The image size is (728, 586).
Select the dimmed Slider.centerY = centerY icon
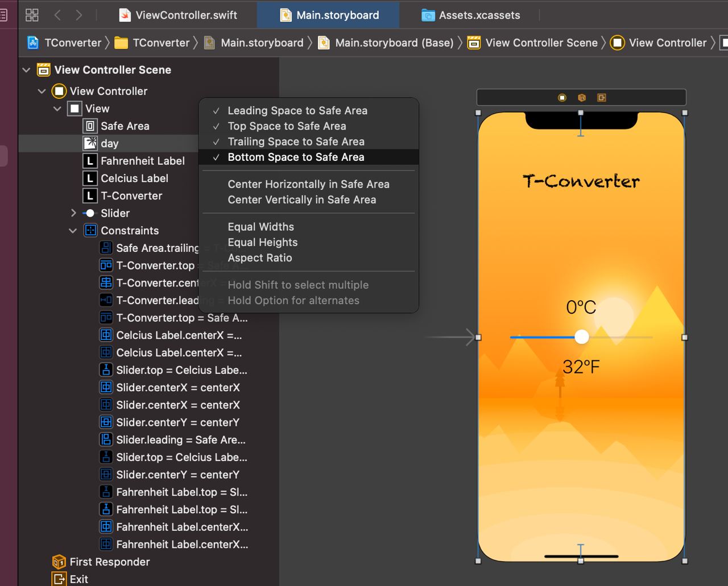click(x=106, y=475)
